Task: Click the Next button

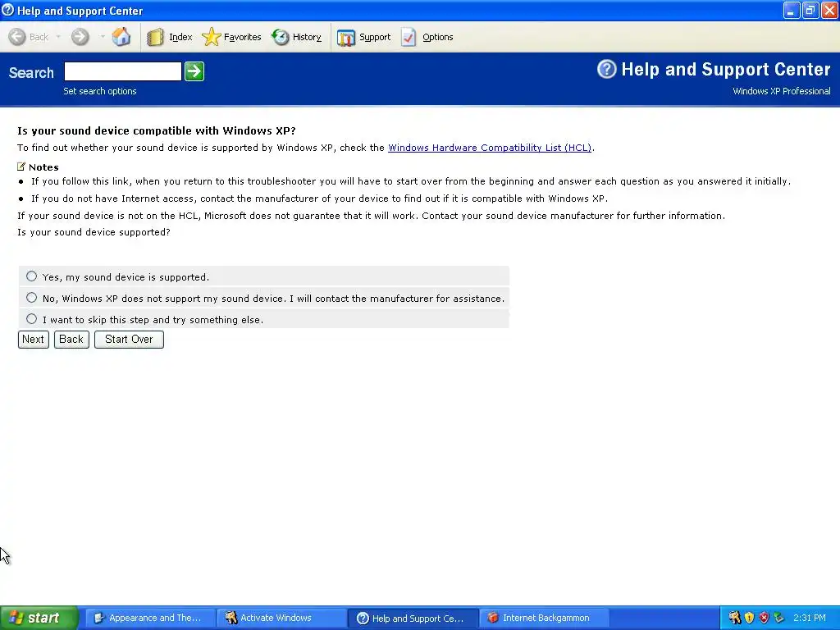Action: pyautogui.click(x=33, y=339)
